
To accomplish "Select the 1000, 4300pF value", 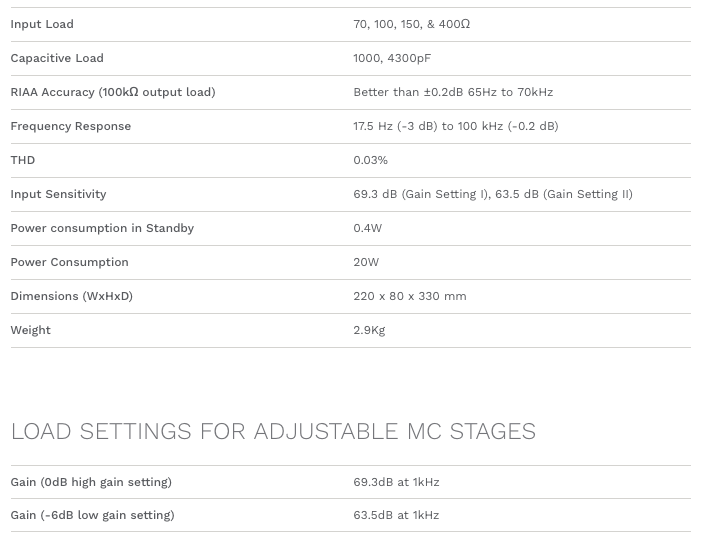I will 392,58.
